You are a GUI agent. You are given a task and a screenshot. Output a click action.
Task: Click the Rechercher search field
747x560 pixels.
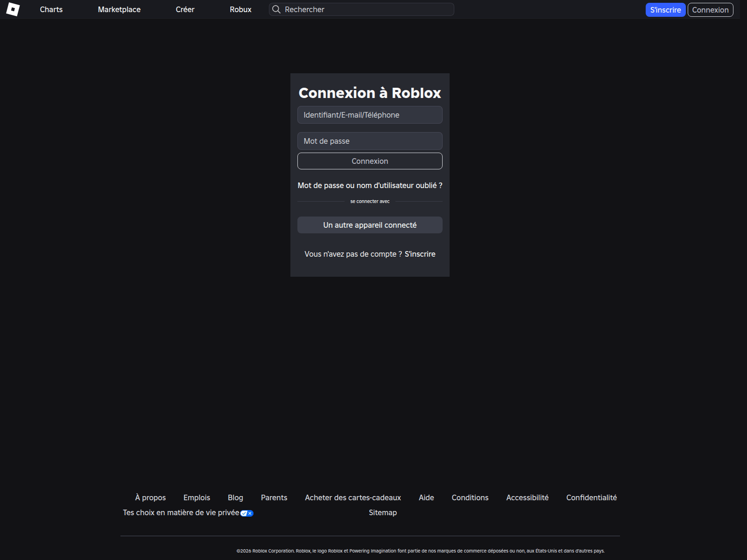click(361, 9)
